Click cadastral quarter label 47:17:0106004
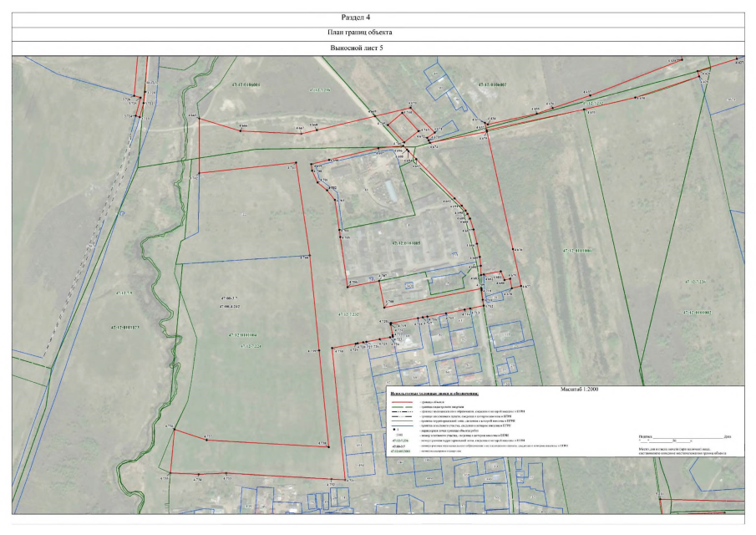 click(x=246, y=84)
